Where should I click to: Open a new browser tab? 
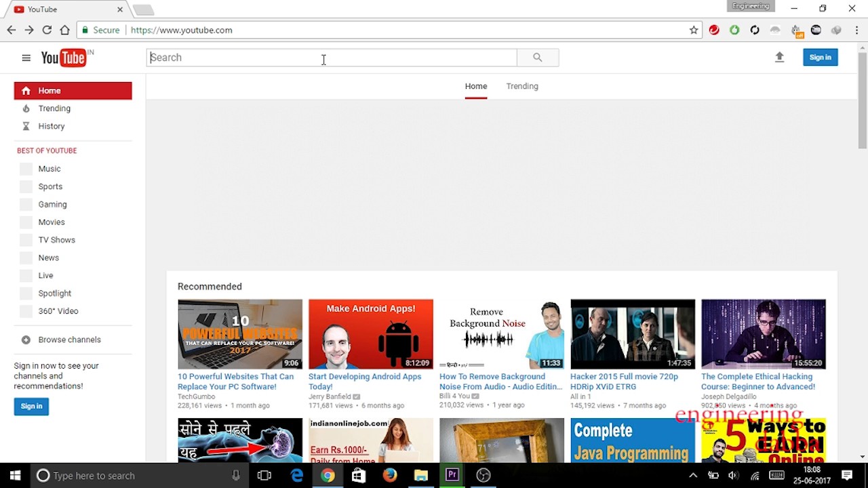tap(143, 9)
